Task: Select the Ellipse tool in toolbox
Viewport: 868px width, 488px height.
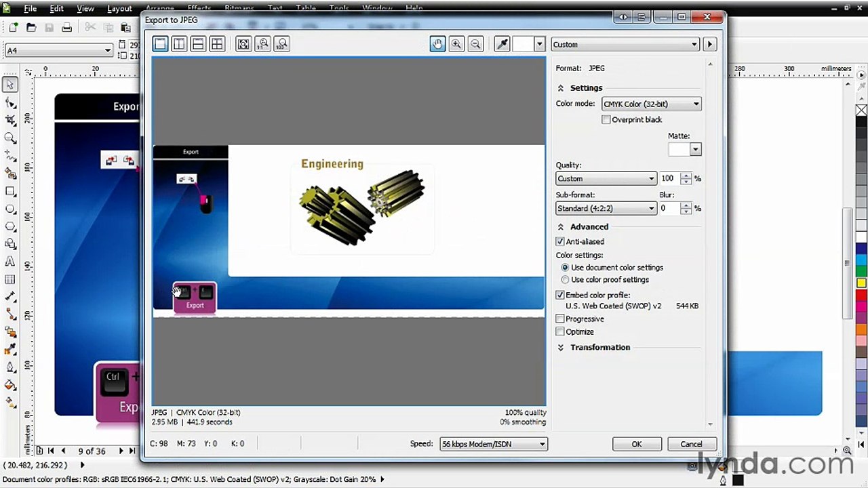Action: [x=10, y=209]
